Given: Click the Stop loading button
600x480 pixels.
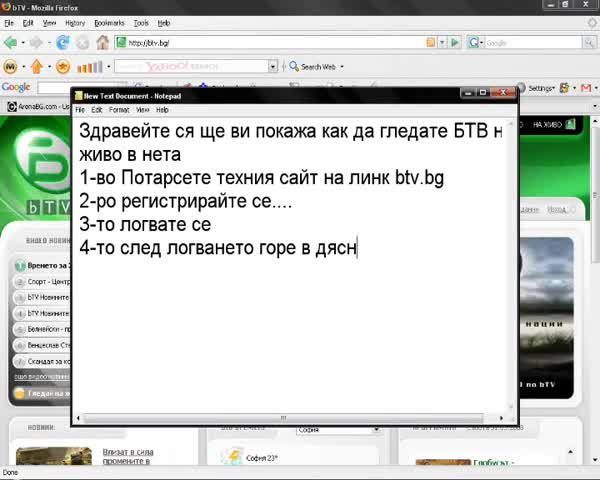Looking at the screenshot, I should 83,42.
